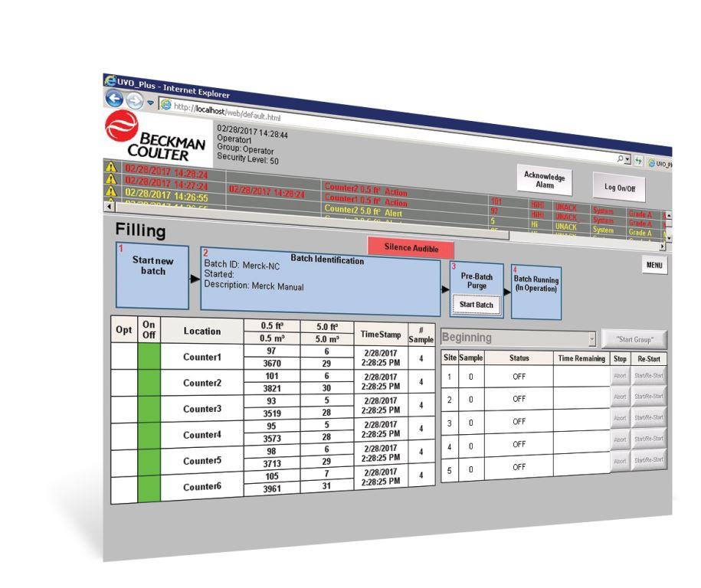Viewport: 701px width, 588px height.
Task: Toggle the green On/Off cell for Counter1
Action: [149, 356]
